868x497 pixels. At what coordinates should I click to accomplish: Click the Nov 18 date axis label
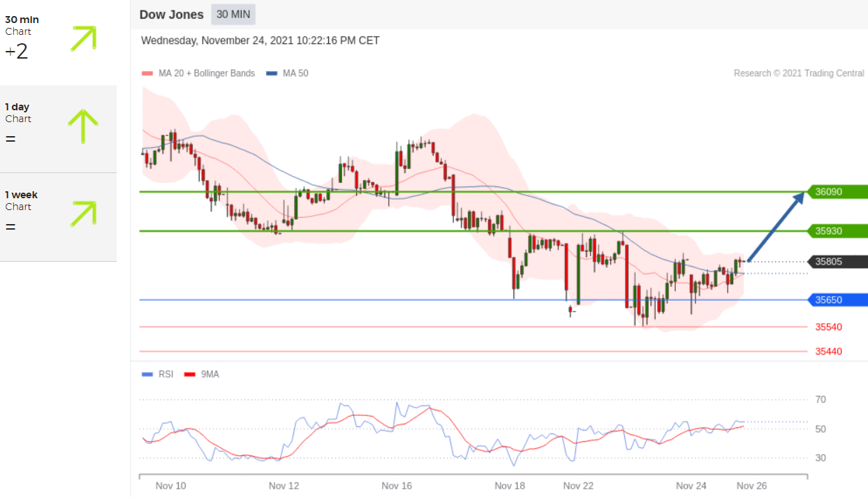[510, 485]
